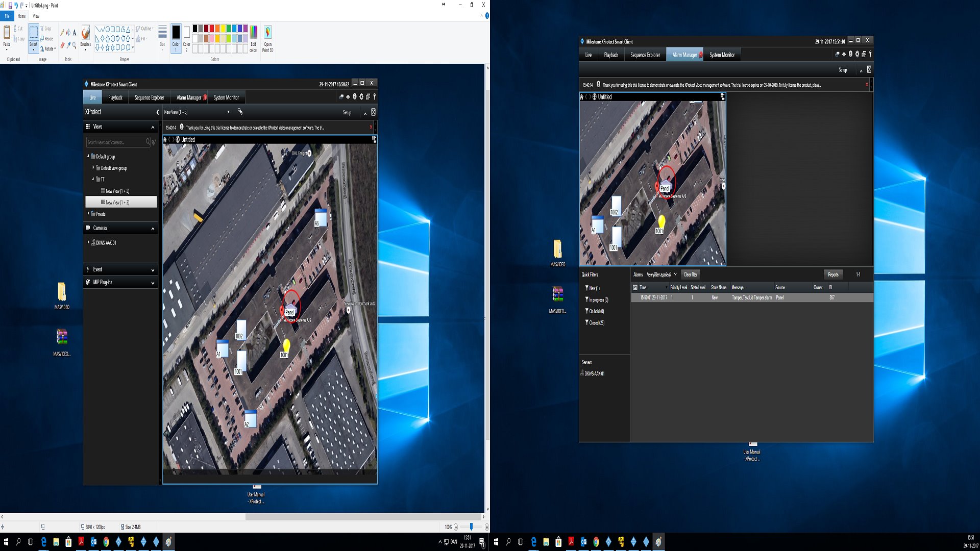Open the Sequence Explorer tab
Viewport: 980px width, 551px height.
point(645,55)
